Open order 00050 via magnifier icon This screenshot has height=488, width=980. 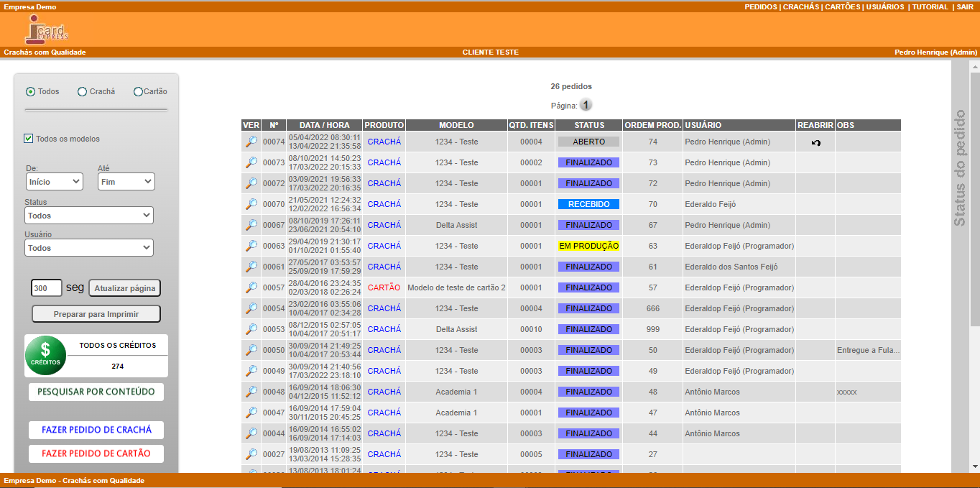(x=251, y=351)
